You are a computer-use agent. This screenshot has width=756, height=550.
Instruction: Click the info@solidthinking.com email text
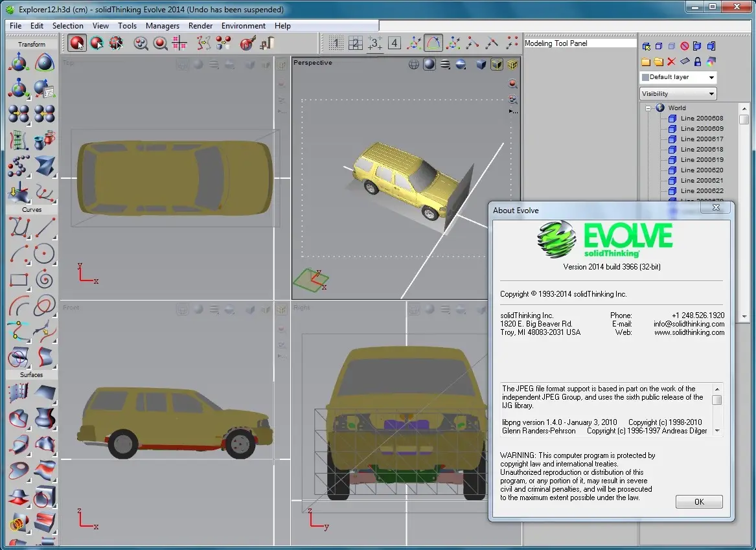coord(689,324)
